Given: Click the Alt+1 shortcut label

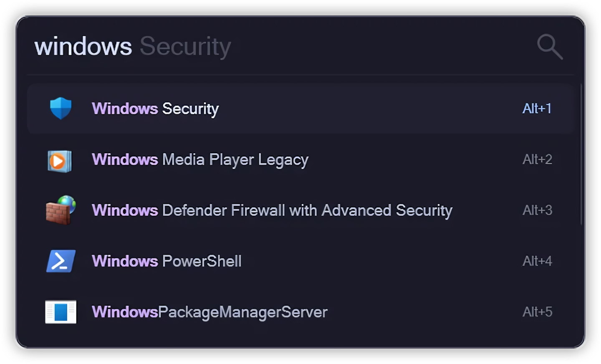Looking at the screenshot, I should (x=537, y=109).
